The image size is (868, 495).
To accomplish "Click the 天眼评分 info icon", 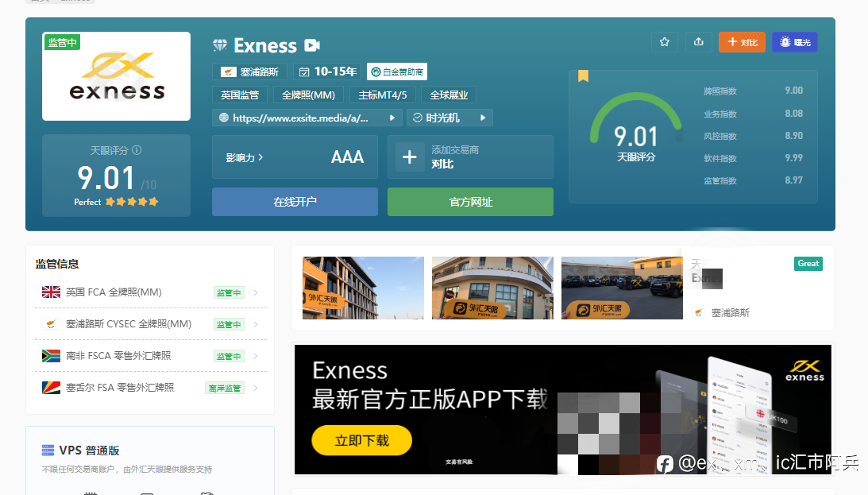I will (137, 150).
